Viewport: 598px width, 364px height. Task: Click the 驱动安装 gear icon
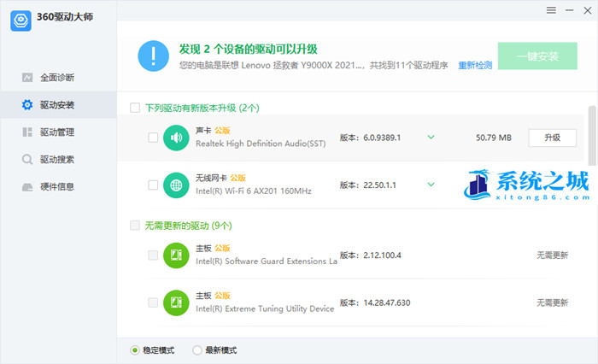point(27,104)
